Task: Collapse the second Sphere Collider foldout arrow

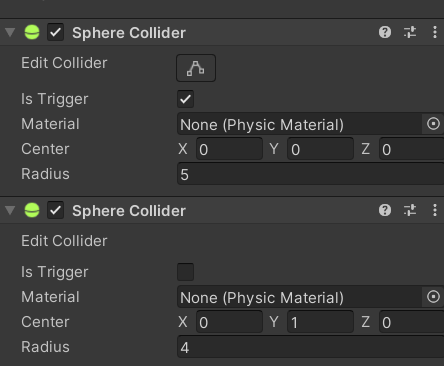Action: 10,210
